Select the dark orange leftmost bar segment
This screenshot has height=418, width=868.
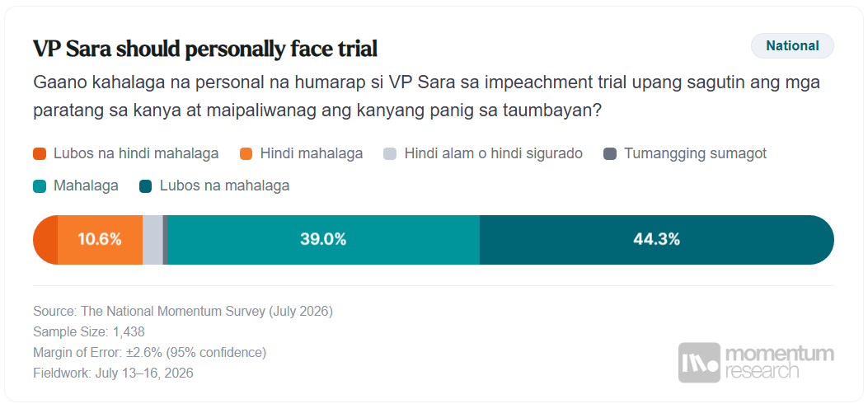[46, 240]
